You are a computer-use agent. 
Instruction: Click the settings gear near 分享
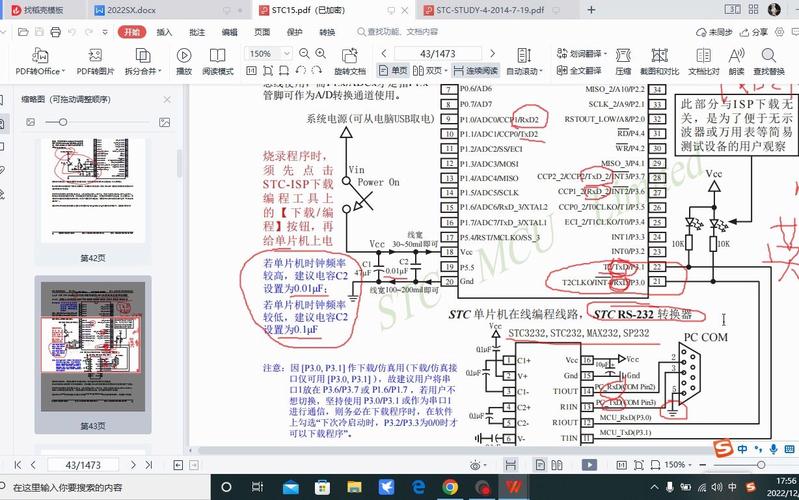pyautogui.click(x=780, y=32)
